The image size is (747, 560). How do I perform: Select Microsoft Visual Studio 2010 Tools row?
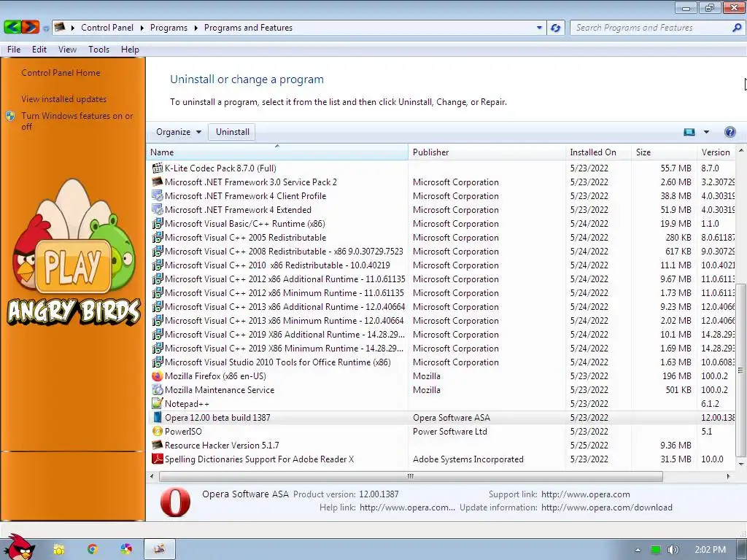coord(441,362)
